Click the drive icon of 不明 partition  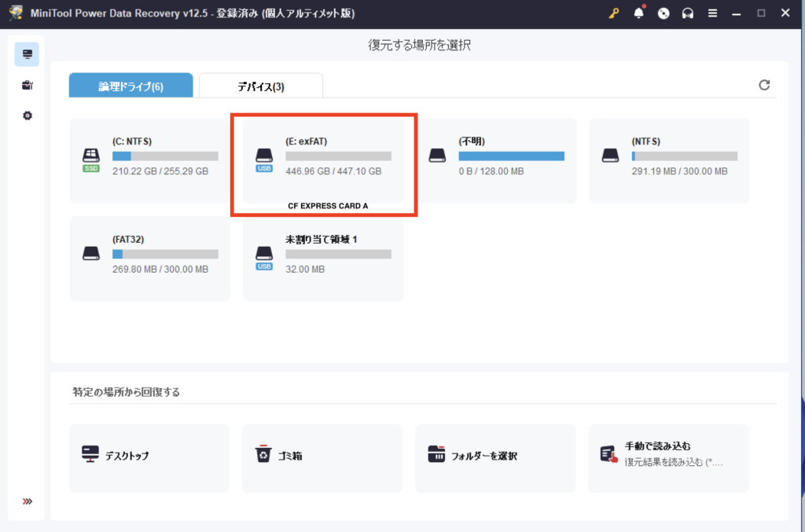click(437, 156)
